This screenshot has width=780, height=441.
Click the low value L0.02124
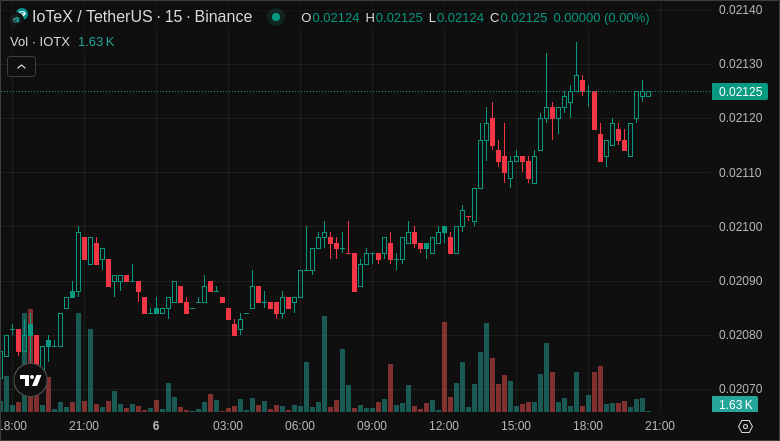[x=456, y=18]
